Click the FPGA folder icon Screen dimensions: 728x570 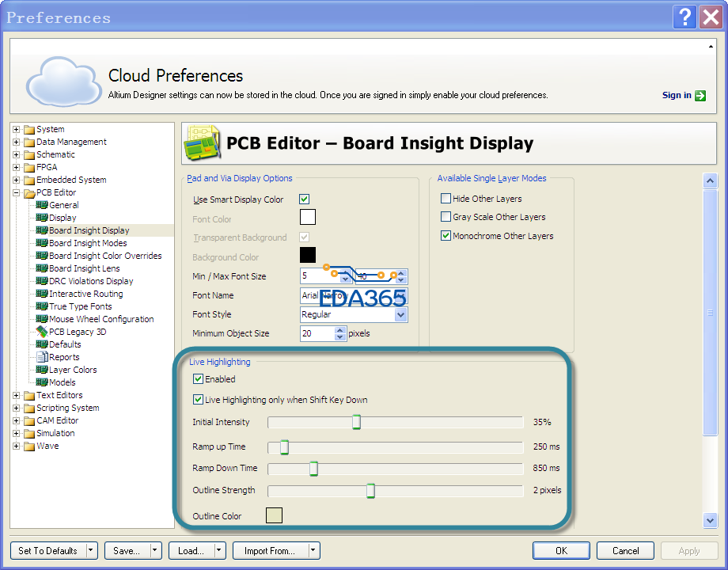tap(29, 167)
